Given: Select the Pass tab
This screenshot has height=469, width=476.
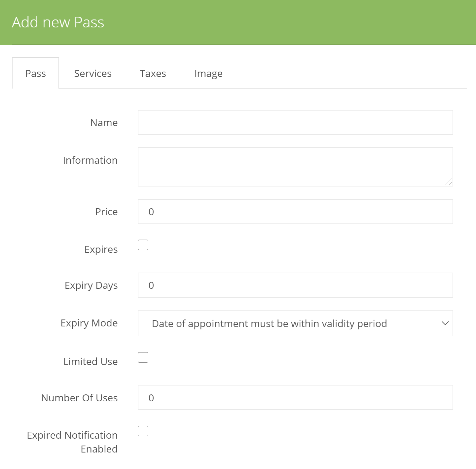Looking at the screenshot, I should coord(35,73).
